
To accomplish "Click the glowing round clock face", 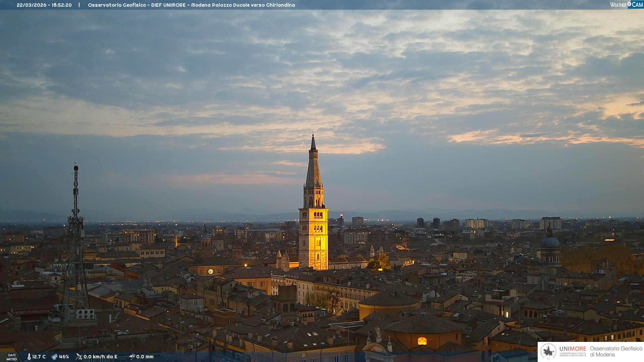I will point(210,271).
